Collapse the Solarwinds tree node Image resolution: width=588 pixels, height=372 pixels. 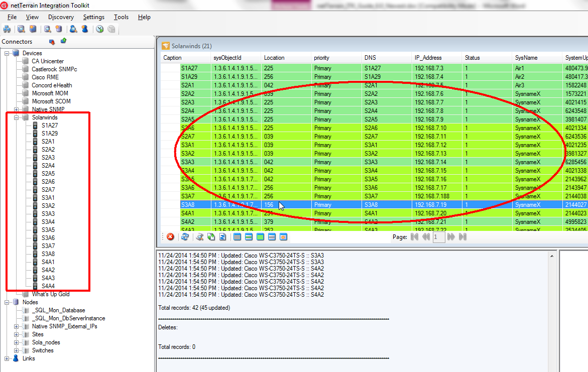tap(16, 117)
